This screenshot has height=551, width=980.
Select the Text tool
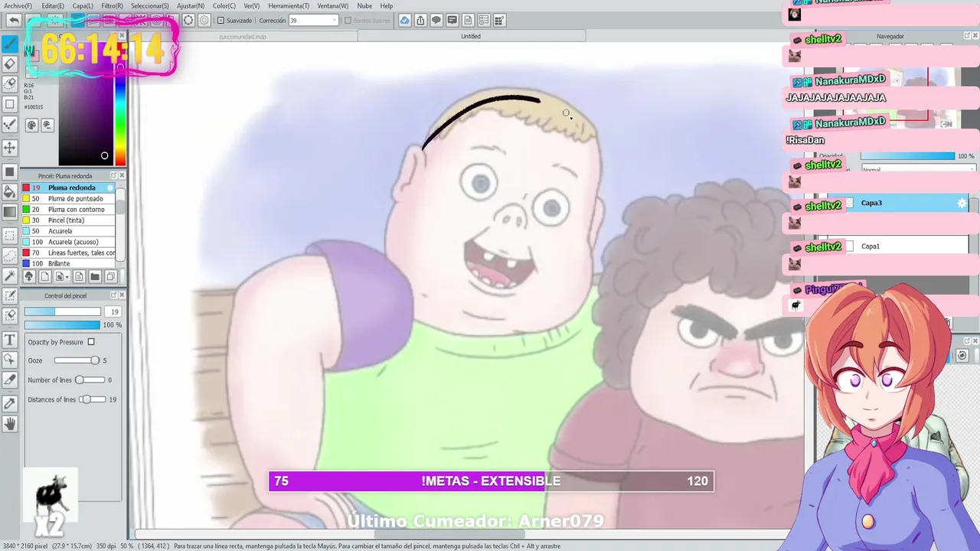point(10,339)
